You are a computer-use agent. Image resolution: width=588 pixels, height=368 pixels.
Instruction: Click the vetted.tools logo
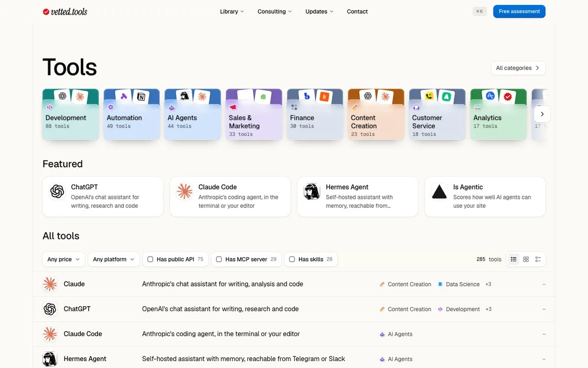click(65, 11)
